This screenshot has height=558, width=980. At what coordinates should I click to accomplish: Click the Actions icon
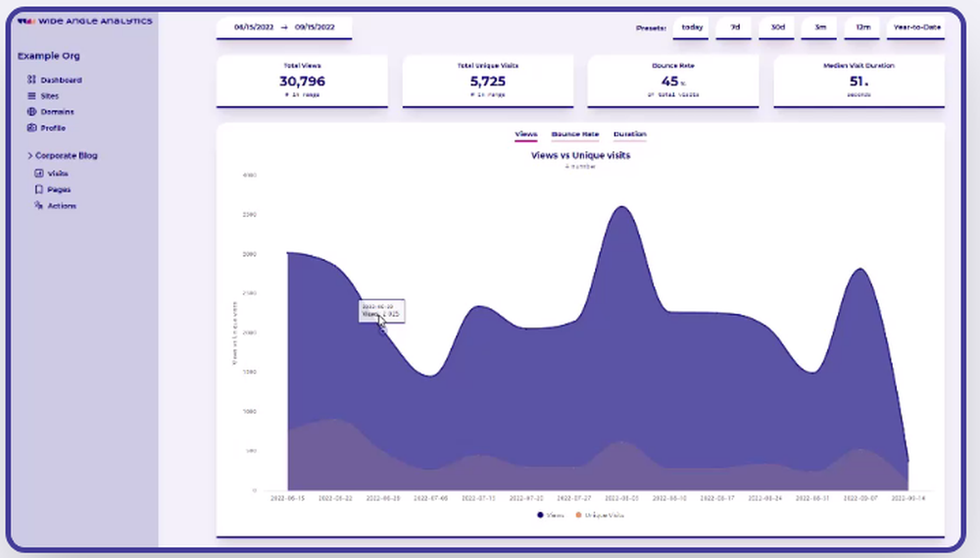point(39,205)
